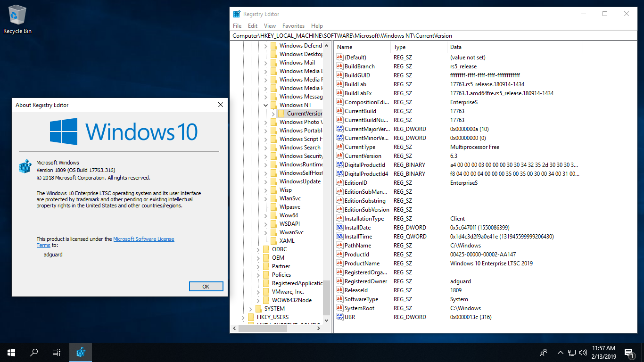Expand the Partner key
Screen dimensions: 644x362
258,266
